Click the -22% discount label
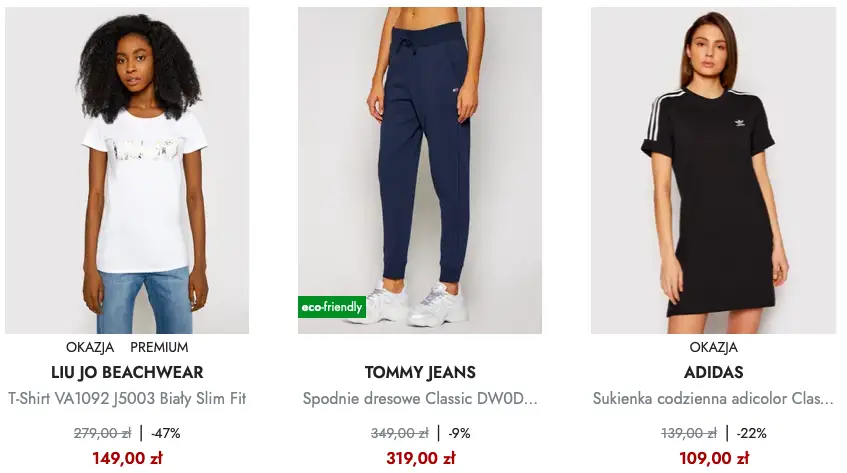 tap(751, 433)
